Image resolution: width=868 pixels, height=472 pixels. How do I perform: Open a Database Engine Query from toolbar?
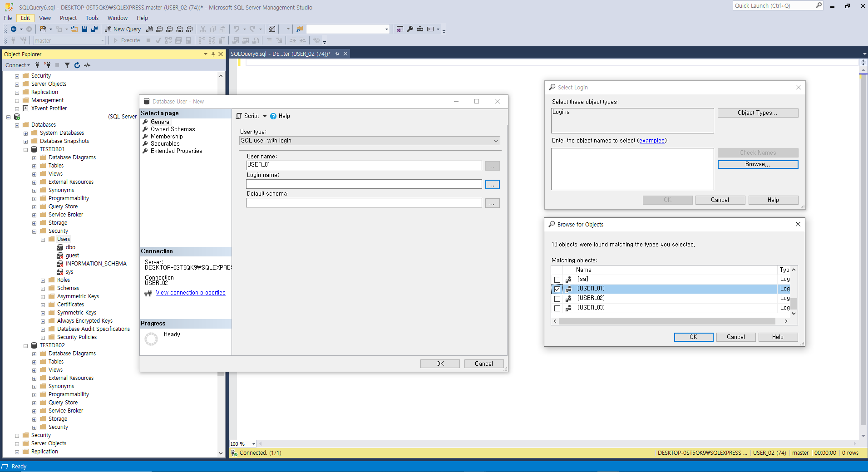[x=149, y=29]
